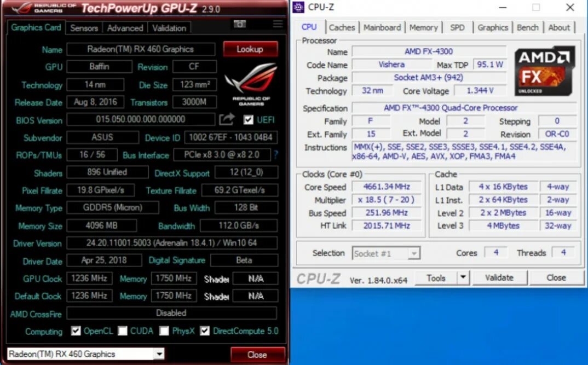This screenshot has height=365, width=588.
Task: Click the ROG logo in GPU-Z
Action: [251, 84]
